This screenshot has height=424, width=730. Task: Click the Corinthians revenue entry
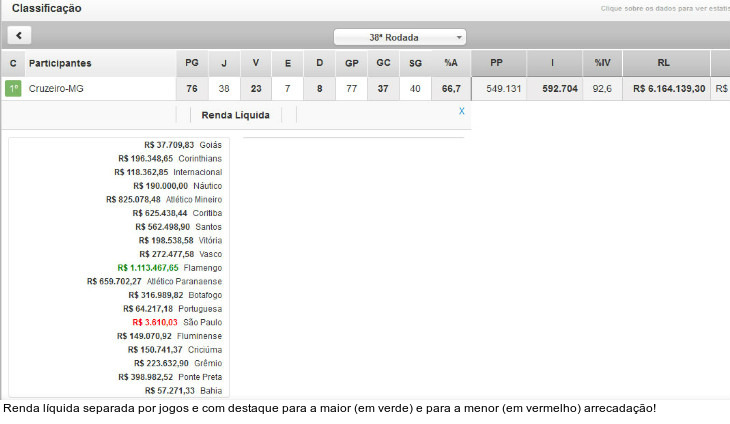click(169, 158)
